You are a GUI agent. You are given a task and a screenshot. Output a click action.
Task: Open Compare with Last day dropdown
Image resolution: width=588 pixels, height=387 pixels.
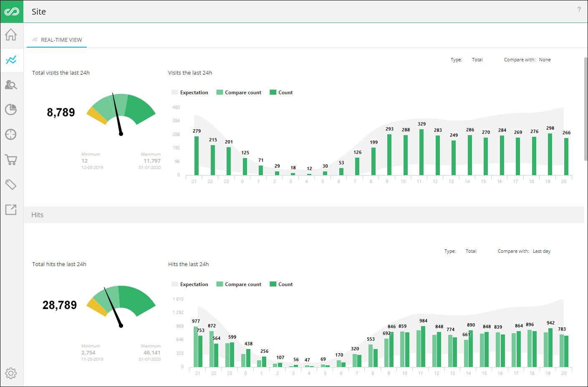click(x=541, y=251)
